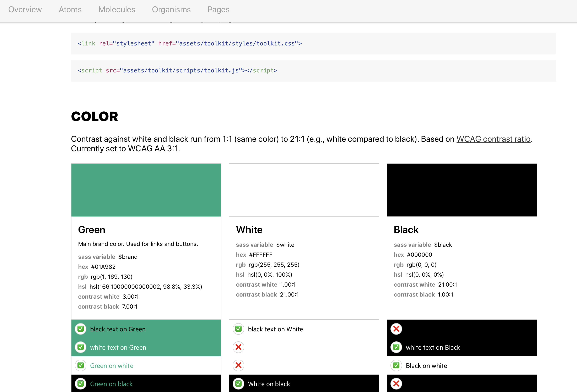Open the Atoms nav item
The image size is (577, 392).
[70, 9]
